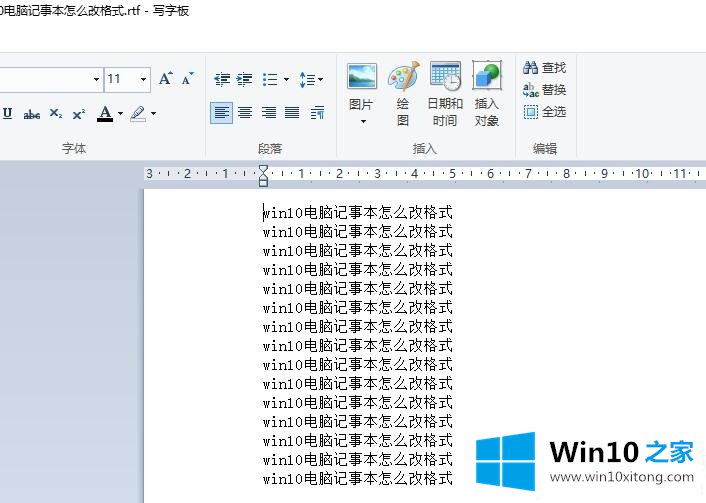
Task: Click the last visible line of document text
Action: tap(358, 478)
